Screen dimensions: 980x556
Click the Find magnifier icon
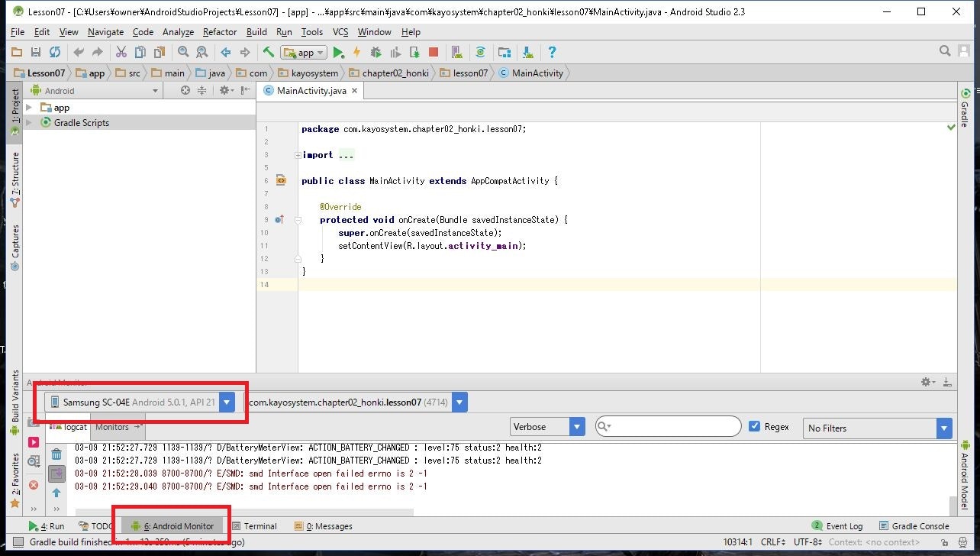pyautogui.click(x=183, y=52)
